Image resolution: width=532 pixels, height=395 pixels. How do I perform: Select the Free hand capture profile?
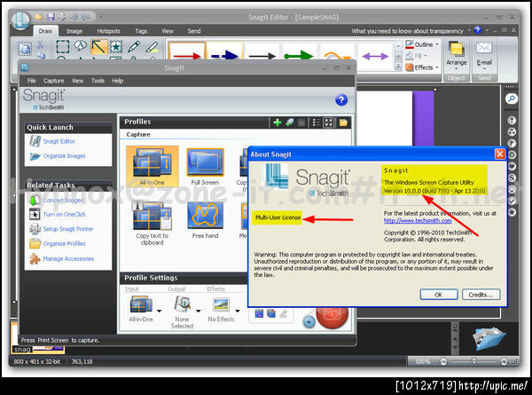(206, 220)
